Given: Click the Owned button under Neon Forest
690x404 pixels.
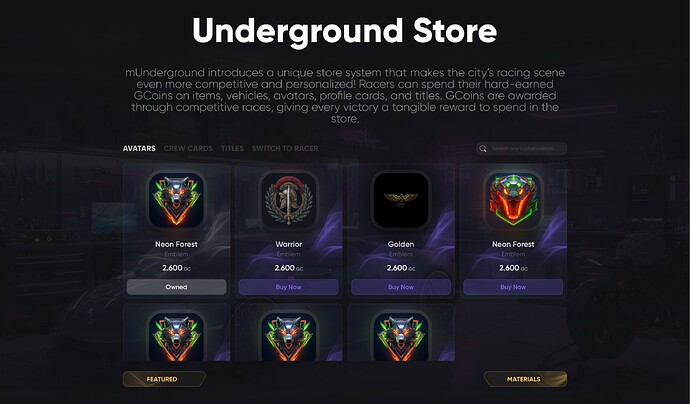Looking at the screenshot, I should (176, 287).
